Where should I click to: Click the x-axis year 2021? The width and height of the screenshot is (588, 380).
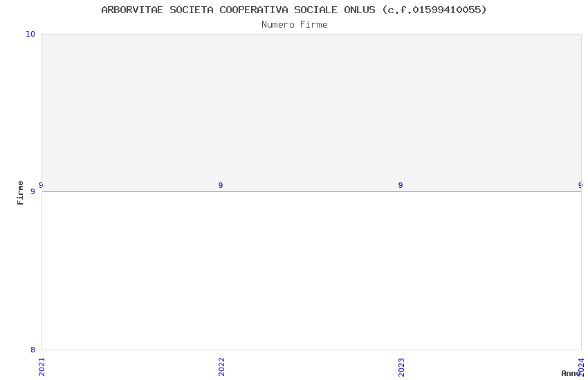point(42,367)
